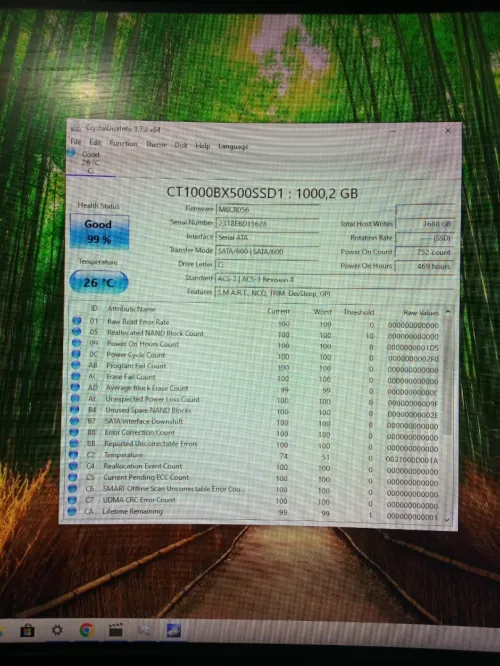
Task: Click the Power On Count value 752 count
Action: 424,252
